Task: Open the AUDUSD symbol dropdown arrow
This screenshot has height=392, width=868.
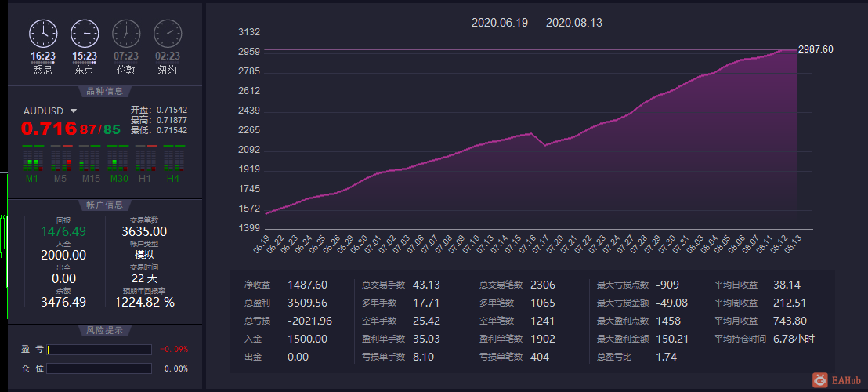Action: point(73,111)
